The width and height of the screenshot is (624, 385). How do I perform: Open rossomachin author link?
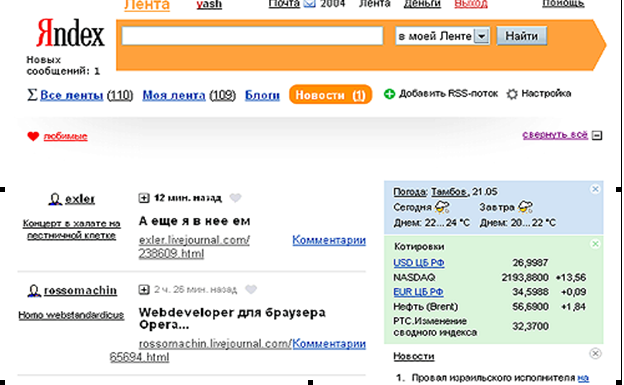(x=80, y=291)
